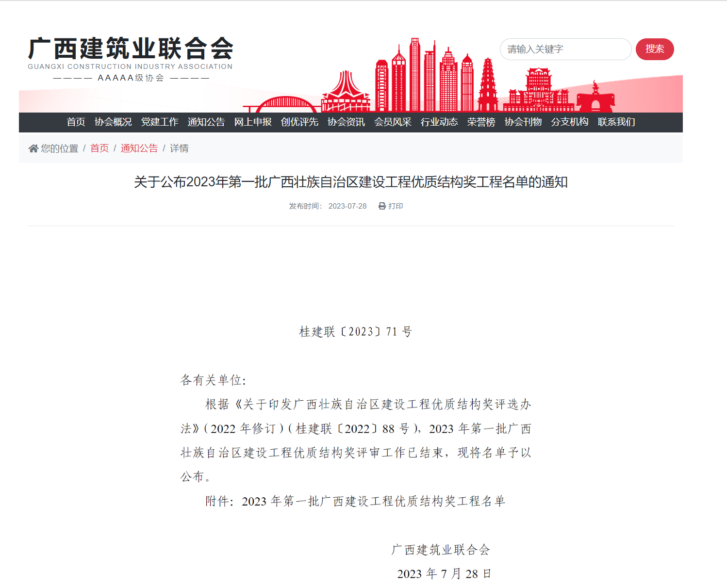Select 通知公告 in the navigation bar
The width and height of the screenshot is (727, 588).
pos(206,122)
